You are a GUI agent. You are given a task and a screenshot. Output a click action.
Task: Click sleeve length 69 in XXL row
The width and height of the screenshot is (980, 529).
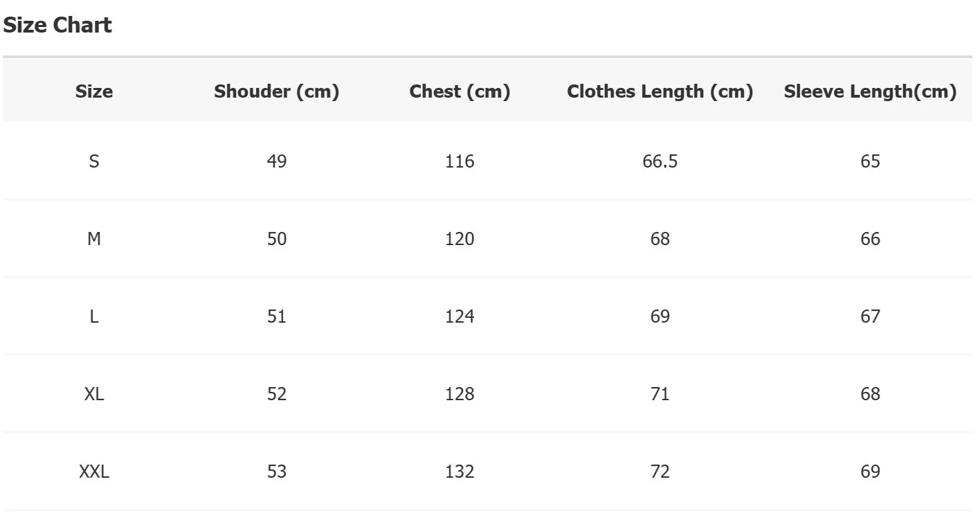pyautogui.click(x=871, y=472)
